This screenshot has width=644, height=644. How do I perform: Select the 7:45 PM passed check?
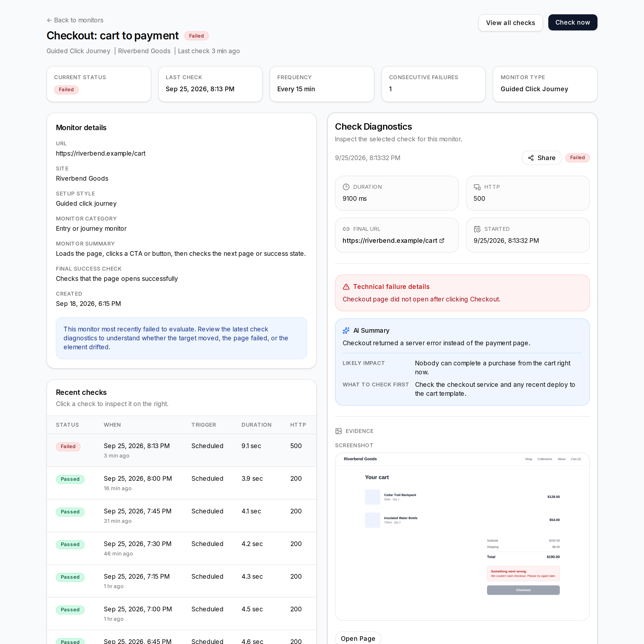[181, 516]
